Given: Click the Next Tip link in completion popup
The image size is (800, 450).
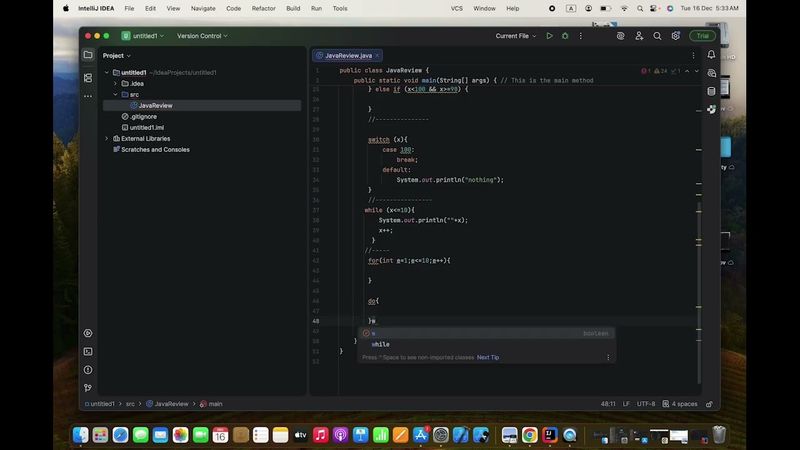Looking at the screenshot, I should [488, 357].
